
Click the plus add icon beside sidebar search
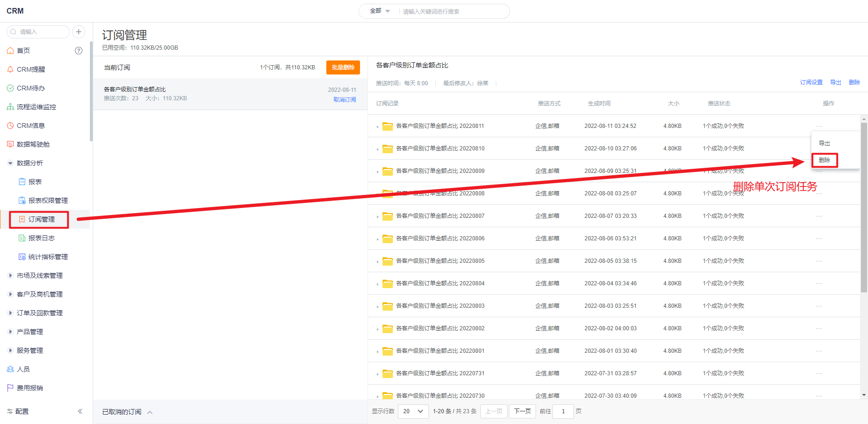pyautogui.click(x=79, y=32)
